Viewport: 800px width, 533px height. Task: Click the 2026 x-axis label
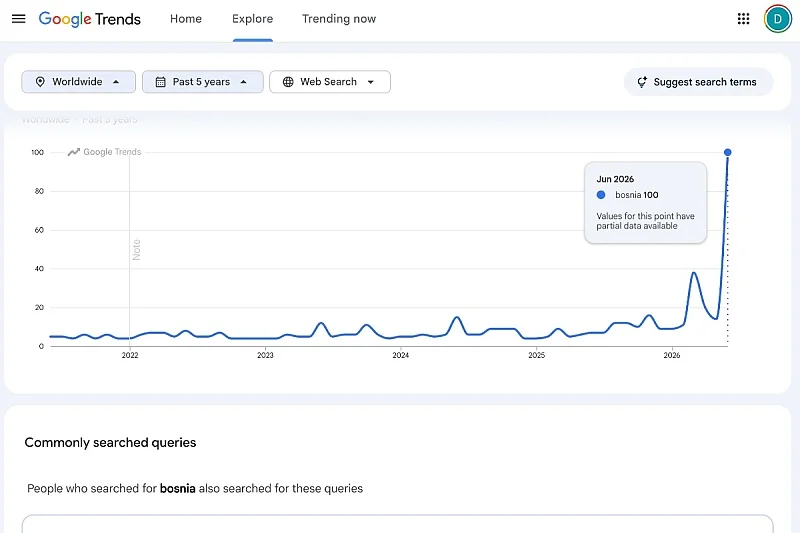671,355
